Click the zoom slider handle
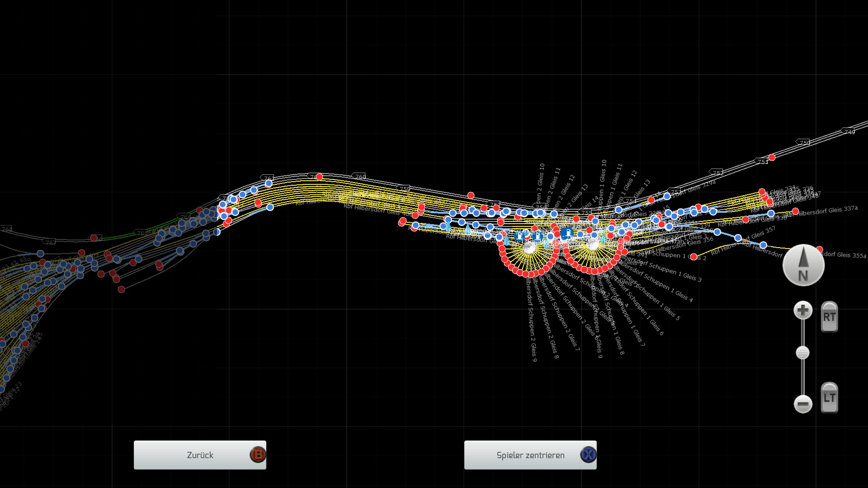868x488 pixels. click(802, 352)
